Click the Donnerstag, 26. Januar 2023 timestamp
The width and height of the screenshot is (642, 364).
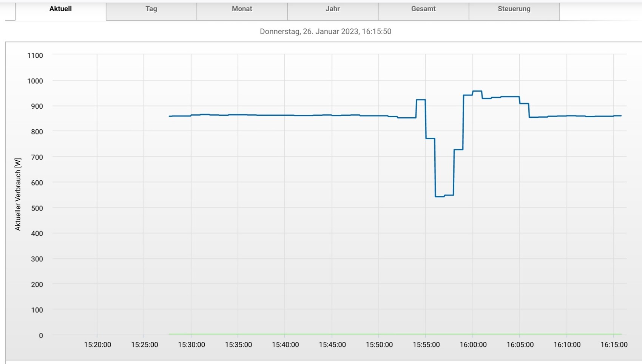325,32
